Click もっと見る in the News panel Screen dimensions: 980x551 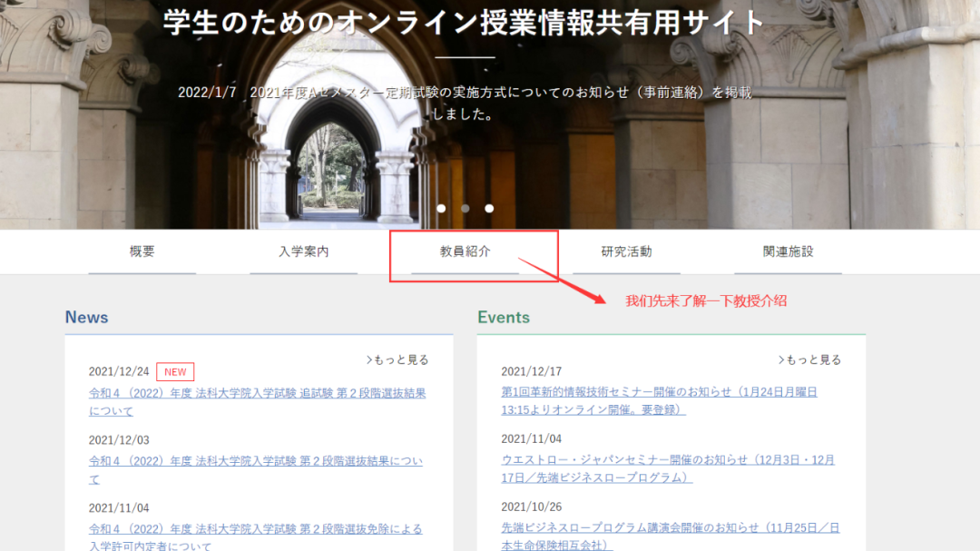[x=397, y=359]
